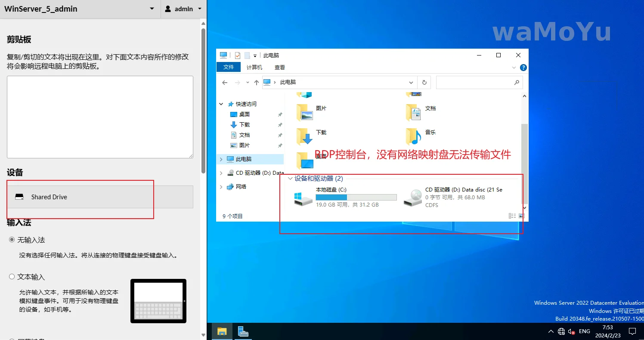Open the Explorer help question mark icon
This screenshot has height=340, width=644.
pyautogui.click(x=523, y=68)
